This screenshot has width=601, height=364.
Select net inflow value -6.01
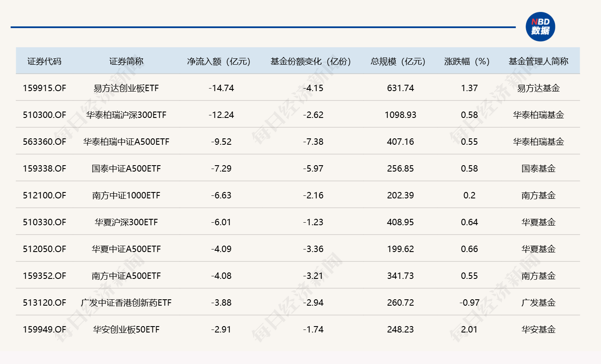tap(221, 222)
